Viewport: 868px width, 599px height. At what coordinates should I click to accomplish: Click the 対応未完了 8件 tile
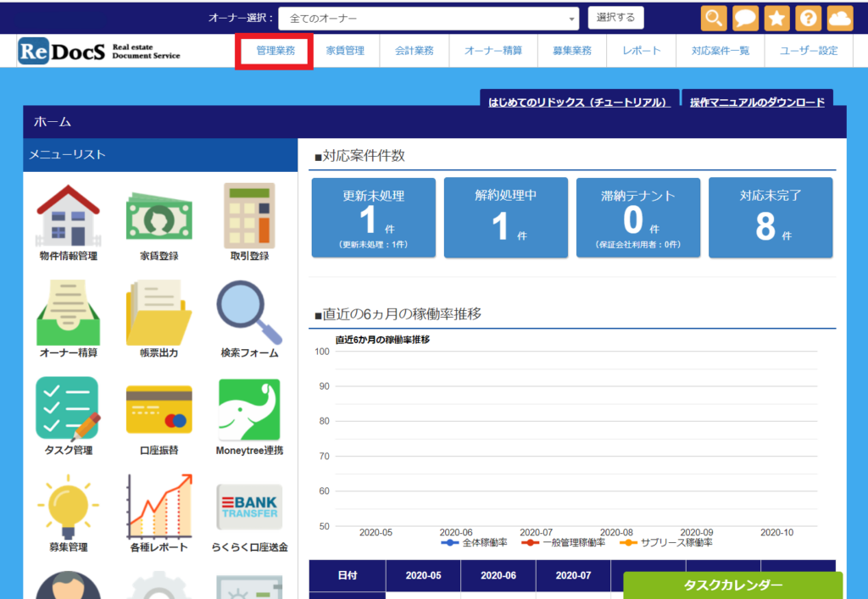click(770, 218)
